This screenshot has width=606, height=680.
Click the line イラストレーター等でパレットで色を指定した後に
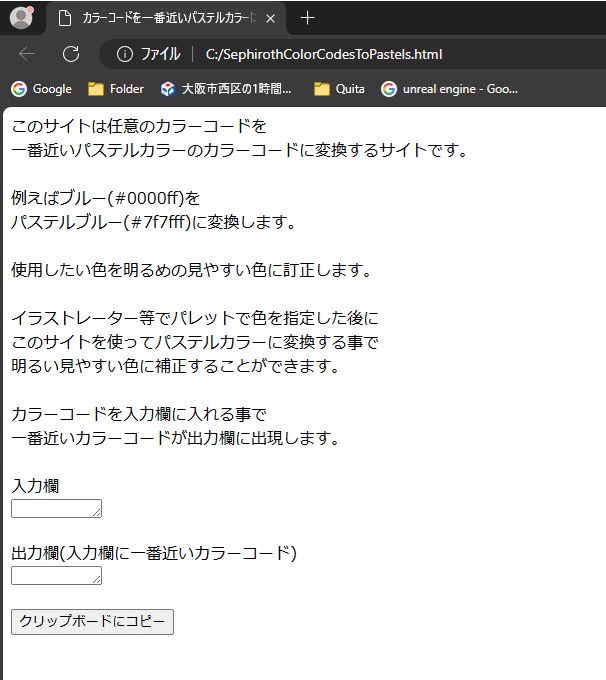195,318
